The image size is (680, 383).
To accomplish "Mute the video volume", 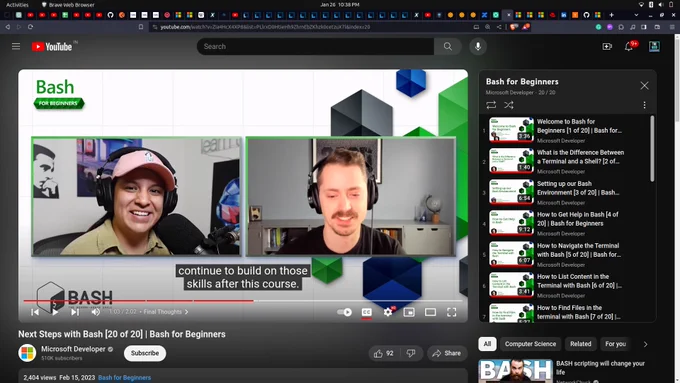I will (x=95, y=312).
